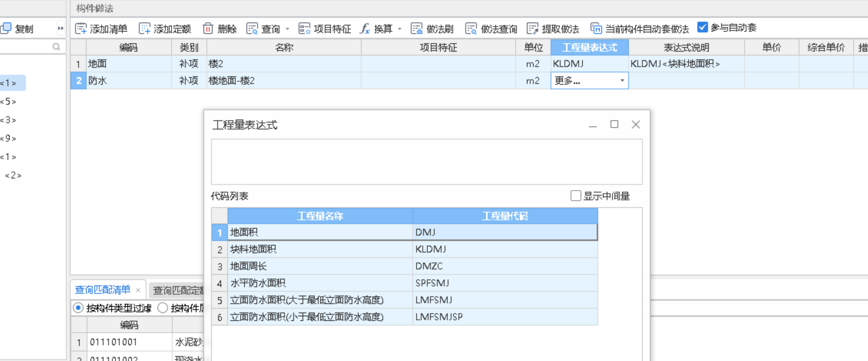
Task: Click the 查询 toolbar icon
Action: (252, 29)
